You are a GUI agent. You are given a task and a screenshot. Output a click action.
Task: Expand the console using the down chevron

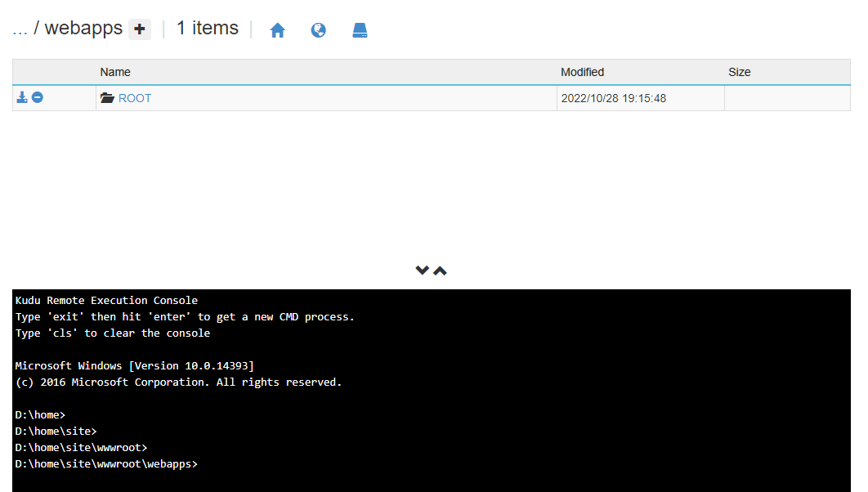[422, 270]
